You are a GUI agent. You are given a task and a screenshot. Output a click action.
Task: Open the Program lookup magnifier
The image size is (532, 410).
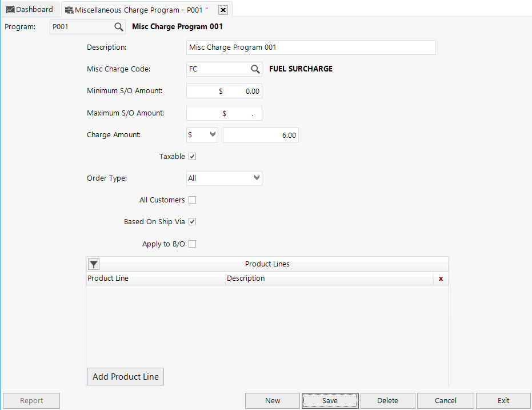[x=118, y=26]
